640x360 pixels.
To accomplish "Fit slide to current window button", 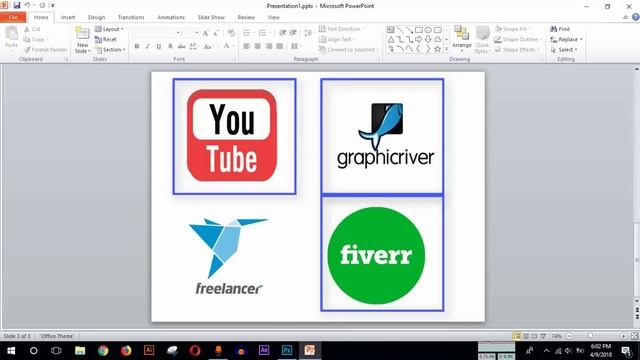I will click(x=634, y=336).
